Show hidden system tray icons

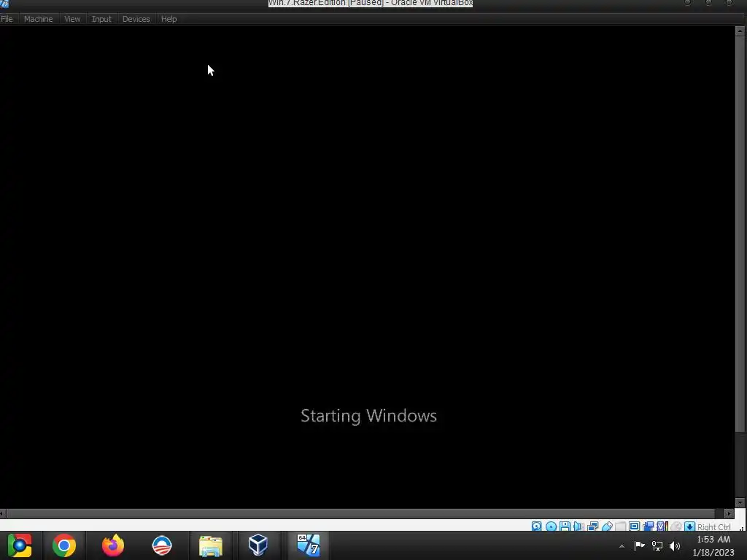(x=622, y=546)
